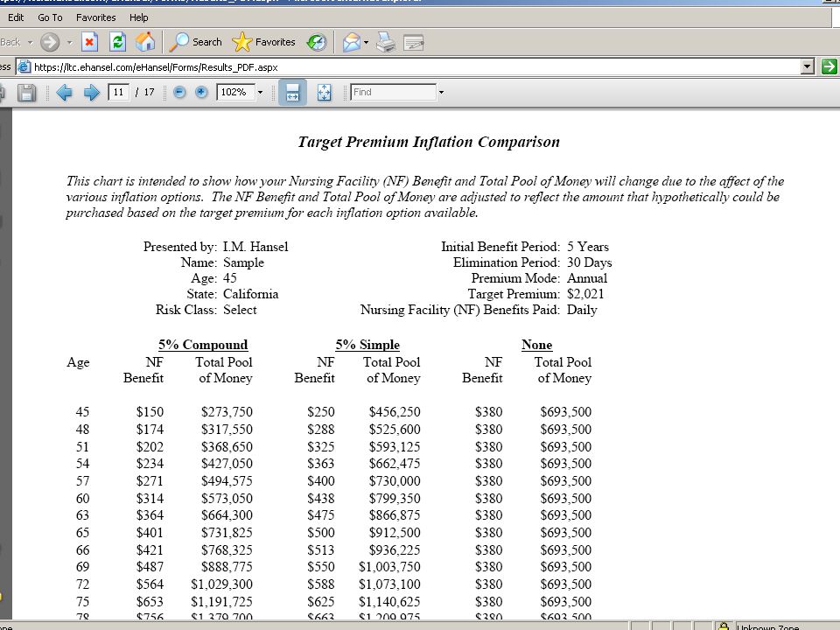Click the Search toolbar button

[x=195, y=42]
